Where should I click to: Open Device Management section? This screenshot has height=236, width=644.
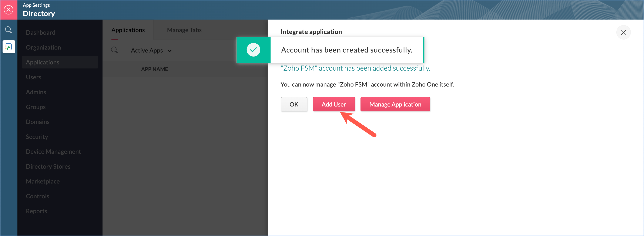(x=53, y=152)
